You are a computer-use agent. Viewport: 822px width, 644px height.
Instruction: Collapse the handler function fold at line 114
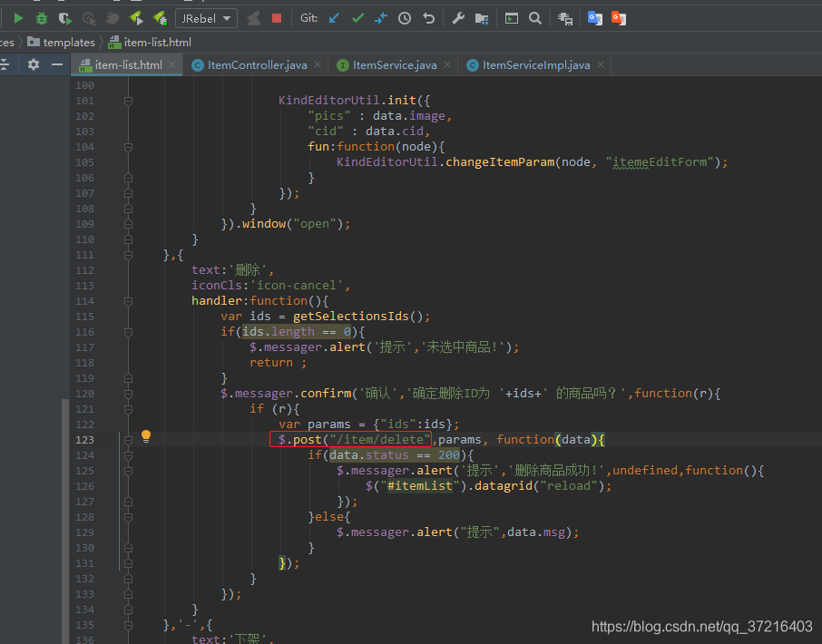tap(129, 301)
